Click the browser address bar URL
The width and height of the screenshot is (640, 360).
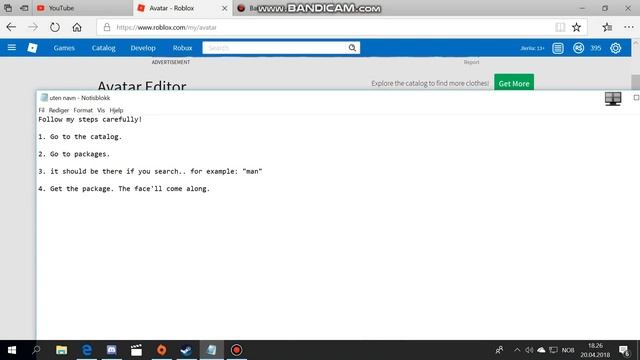coord(166,27)
